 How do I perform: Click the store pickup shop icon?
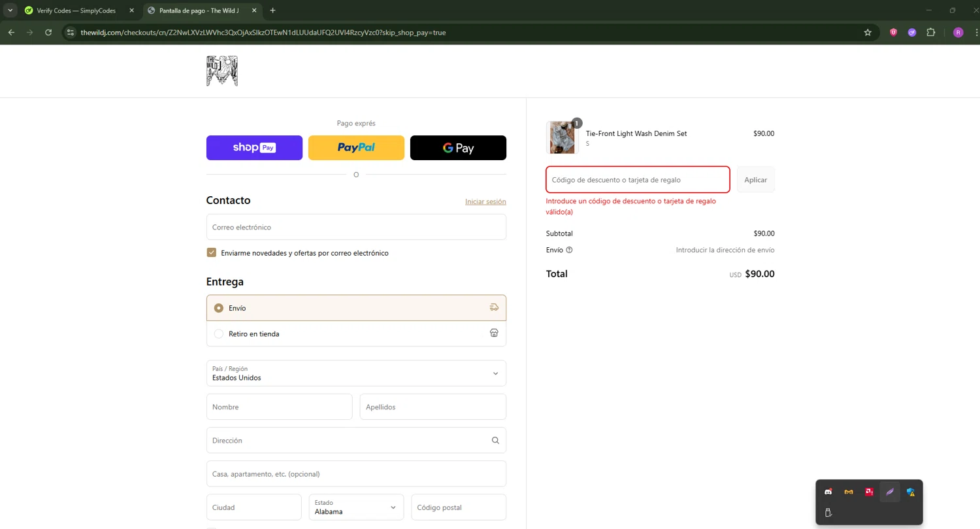(x=494, y=333)
